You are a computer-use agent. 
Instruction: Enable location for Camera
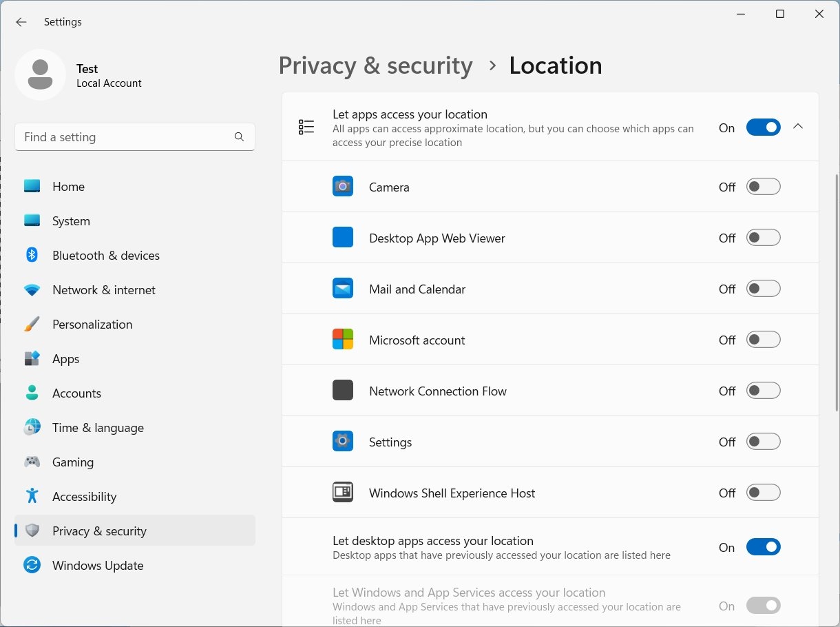coord(764,187)
